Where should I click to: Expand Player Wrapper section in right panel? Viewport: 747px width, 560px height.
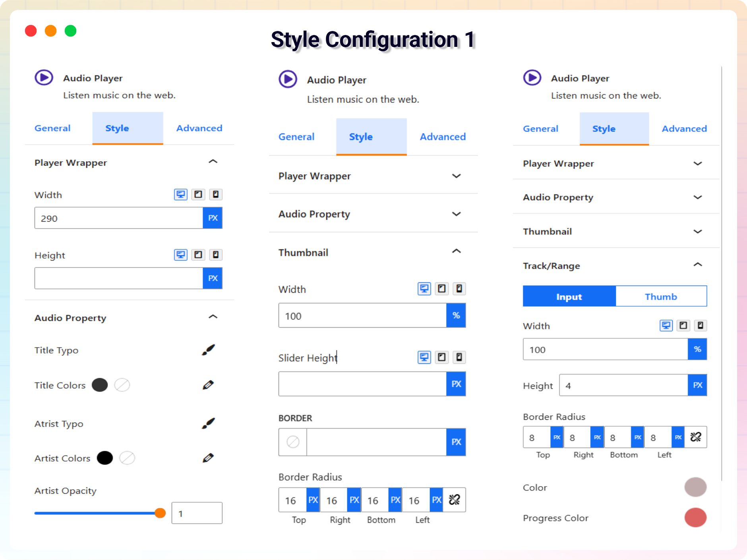coord(698,164)
